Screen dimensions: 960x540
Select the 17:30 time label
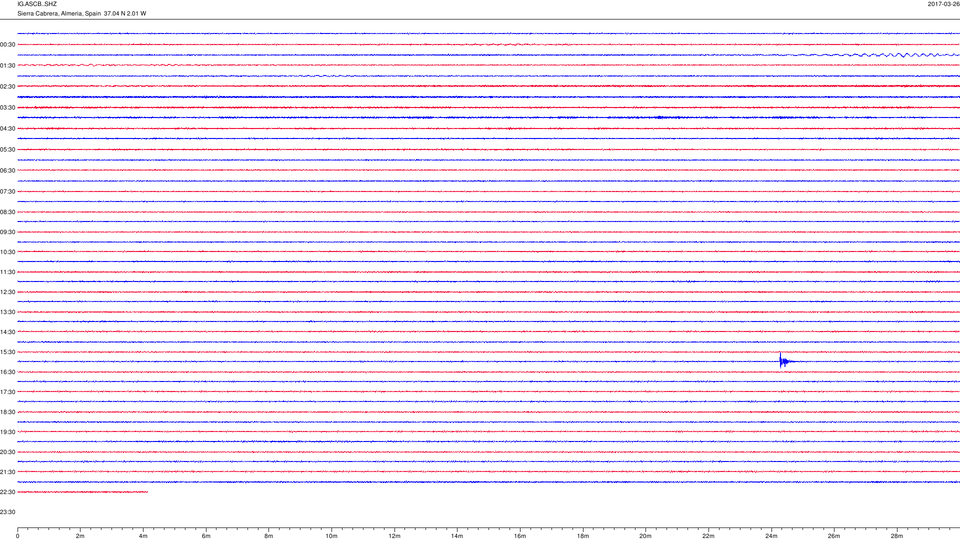7,392
